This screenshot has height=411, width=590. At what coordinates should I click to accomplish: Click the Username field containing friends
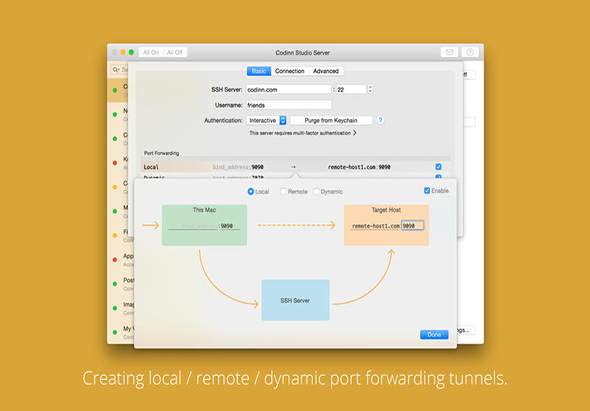[289, 105]
